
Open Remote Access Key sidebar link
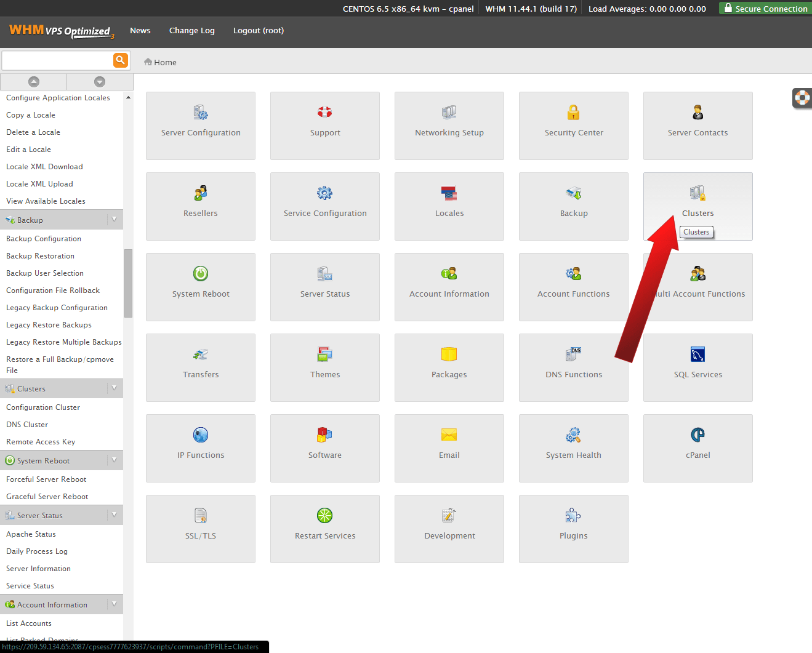pyautogui.click(x=41, y=441)
